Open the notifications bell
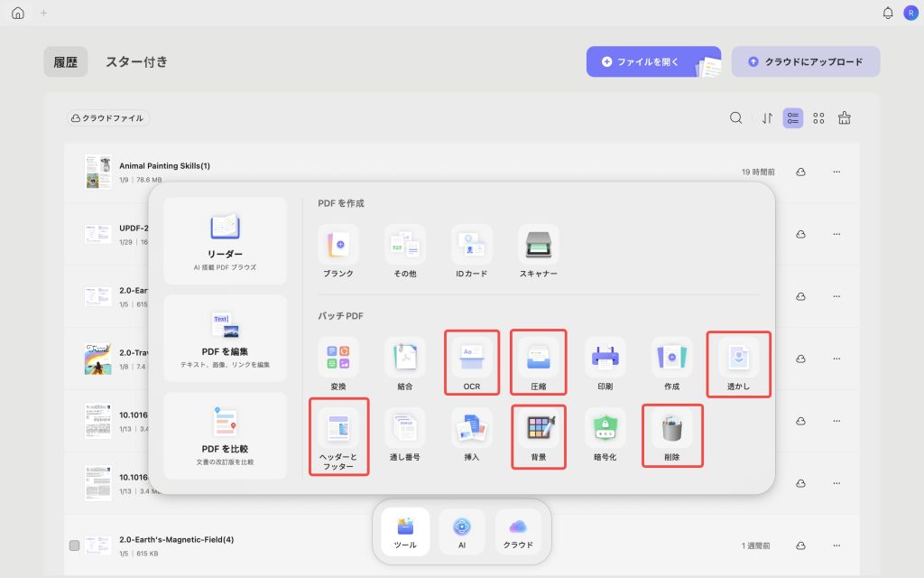Screen dimensions: 924x578 [x=888, y=13]
